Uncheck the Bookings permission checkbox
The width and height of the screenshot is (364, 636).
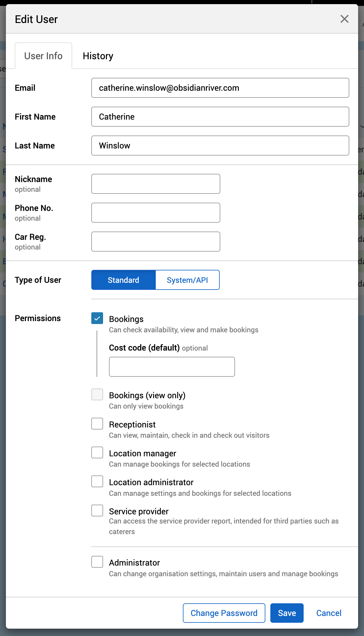tap(97, 318)
